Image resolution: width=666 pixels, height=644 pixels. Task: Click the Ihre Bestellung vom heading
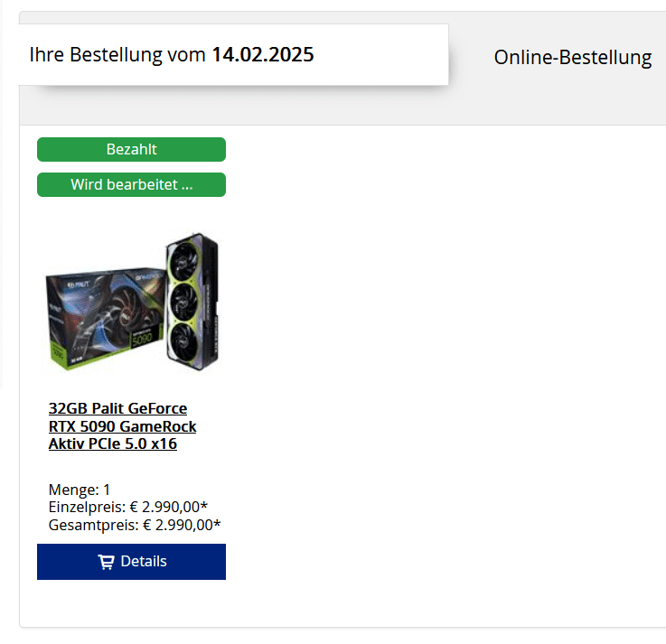pyautogui.click(x=117, y=55)
